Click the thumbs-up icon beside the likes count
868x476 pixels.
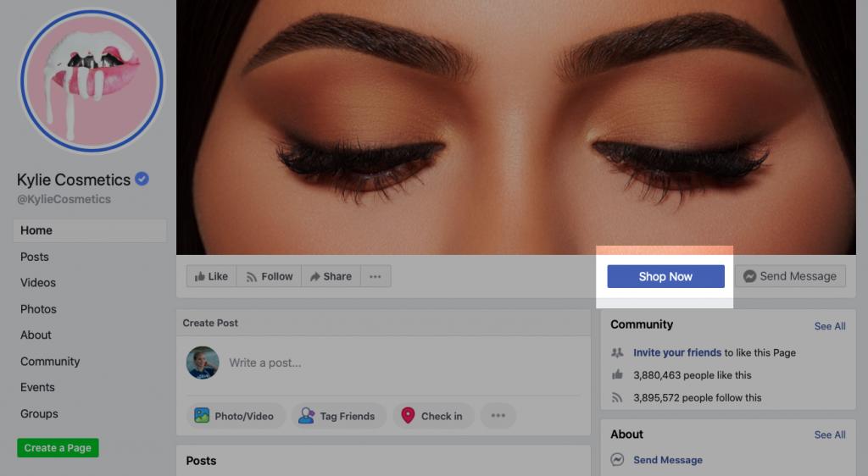coord(617,375)
